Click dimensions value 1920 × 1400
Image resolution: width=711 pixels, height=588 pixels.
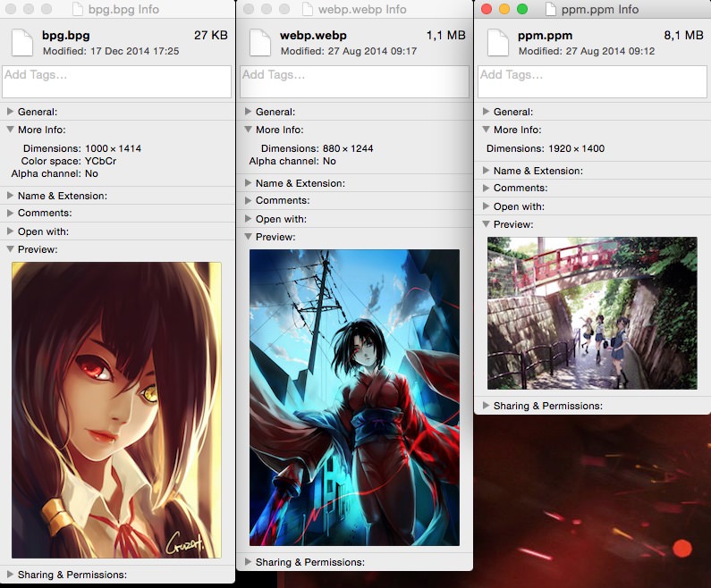(x=576, y=148)
